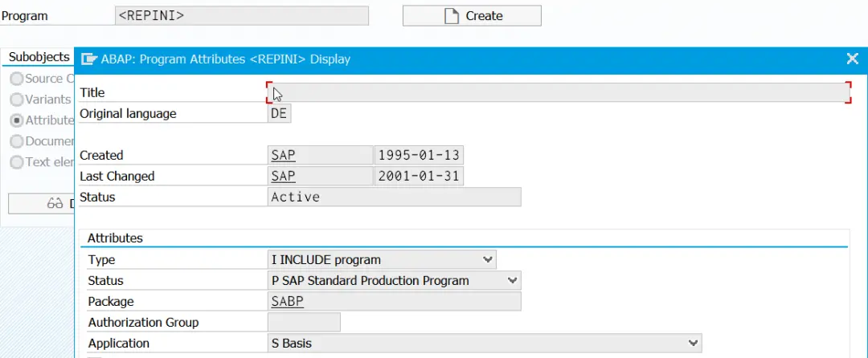This screenshot has width=868, height=358.
Task: Click the Attributes group header
Action: 115,238
